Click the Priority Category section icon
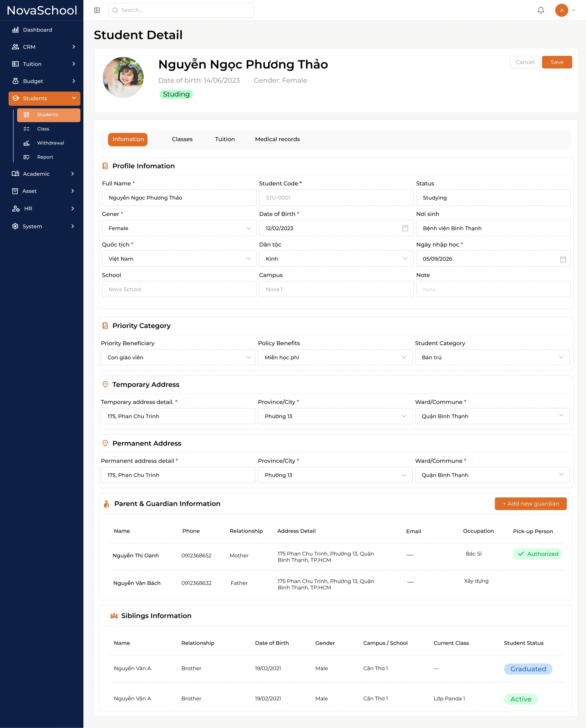586x728 pixels. pyautogui.click(x=105, y=325)
